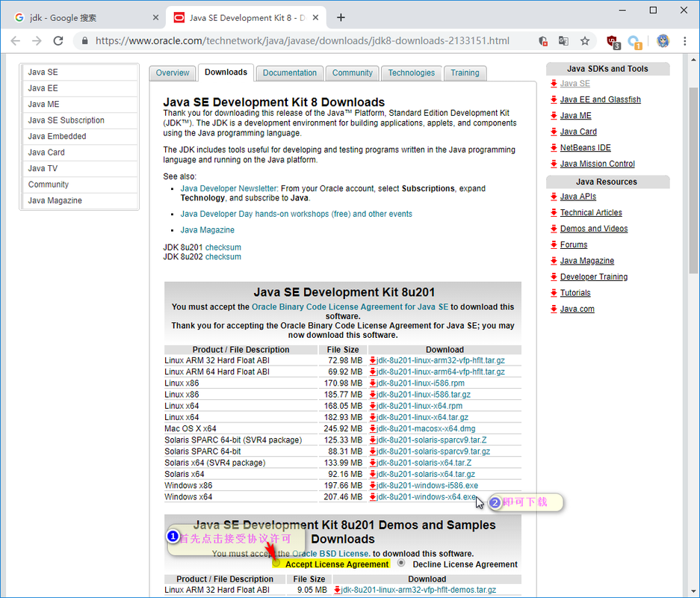Click download icon for jdk-8u201-windows-x64.exe

click(372, 497)
